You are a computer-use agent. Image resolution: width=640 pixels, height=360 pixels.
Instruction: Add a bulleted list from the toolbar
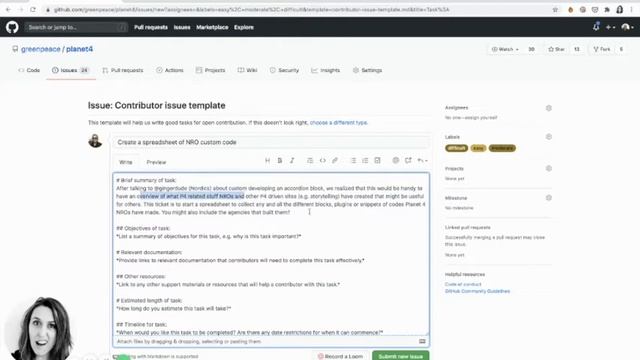(x=353, y=160)
